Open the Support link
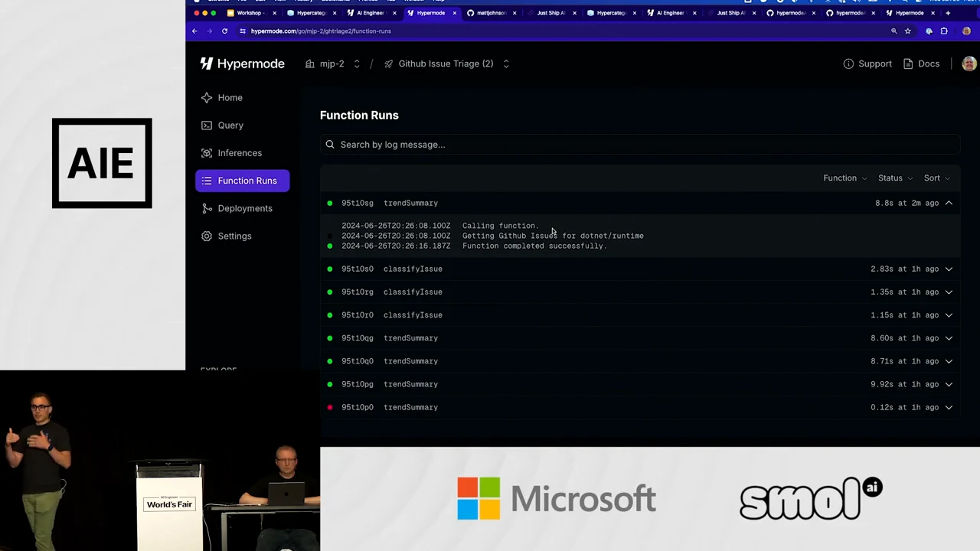This screenshot has height=551, width=980. point(867,64)
